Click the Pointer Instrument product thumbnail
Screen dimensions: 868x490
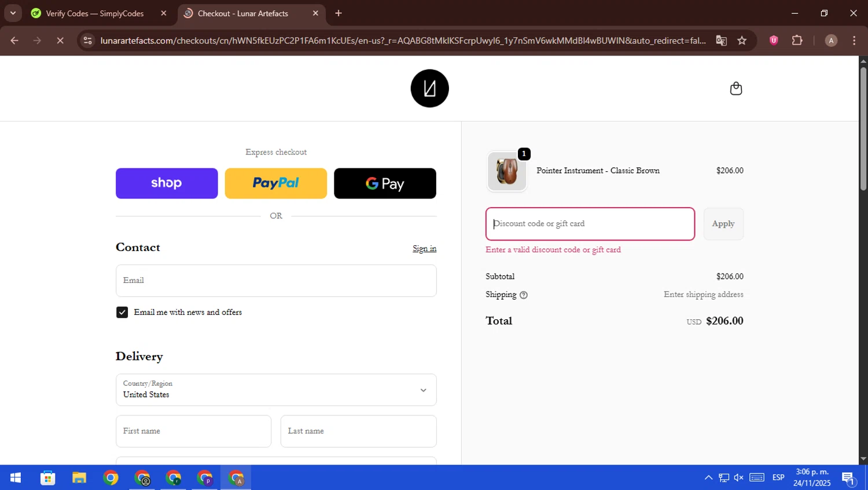pyautogui.click(x=507, y=171)
